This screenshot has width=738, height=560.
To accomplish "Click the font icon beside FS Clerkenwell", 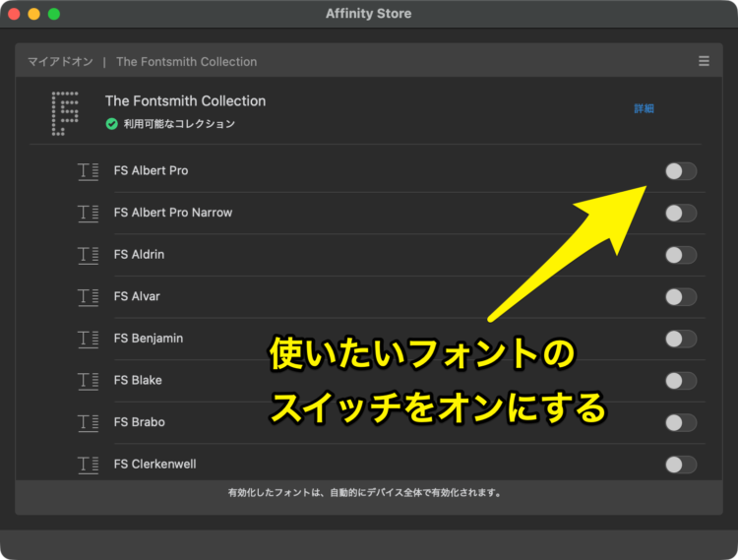I will coord(89,465).
